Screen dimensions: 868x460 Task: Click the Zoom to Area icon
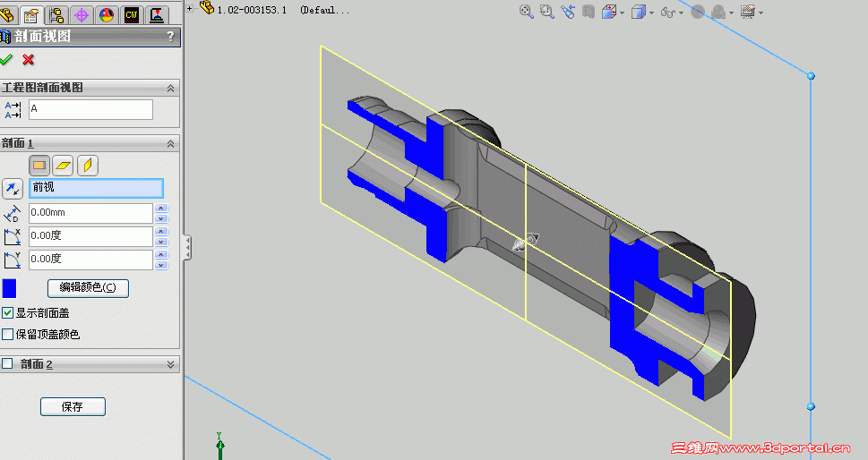pyautogui.click(x=547, y=12)
